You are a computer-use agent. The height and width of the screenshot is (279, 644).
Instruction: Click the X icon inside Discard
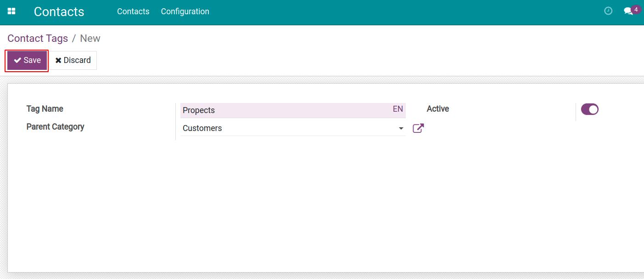(58, 60)
